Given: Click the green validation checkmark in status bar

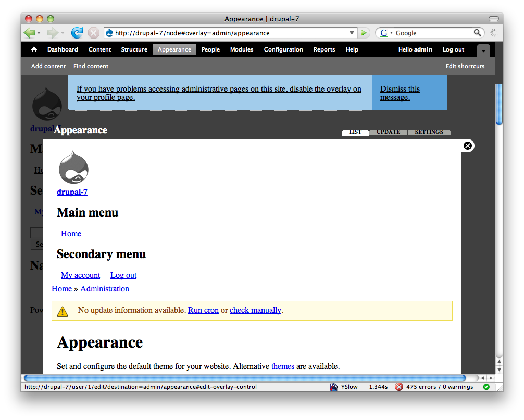Looking at the screenshot, I should pos(486,386).
